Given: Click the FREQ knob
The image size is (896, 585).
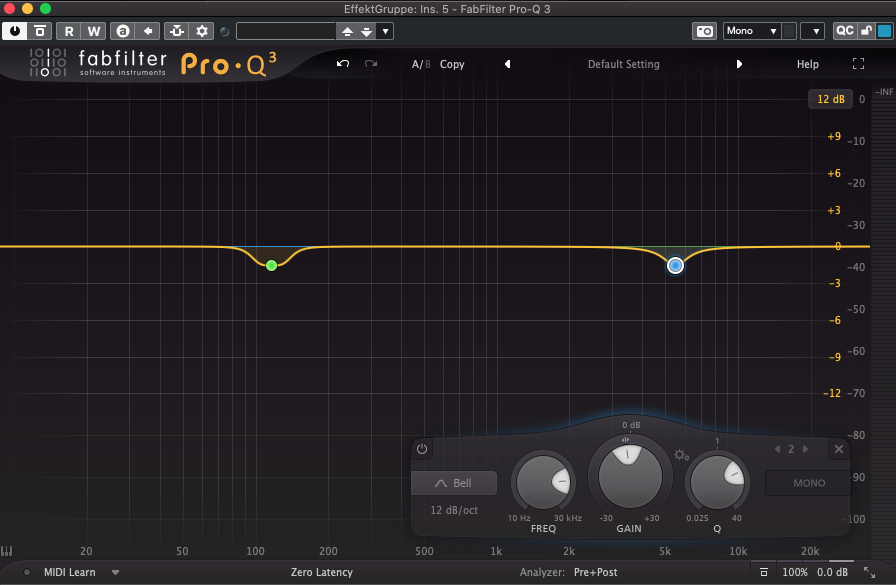Looking at the screenshot, I should [543, 483].
